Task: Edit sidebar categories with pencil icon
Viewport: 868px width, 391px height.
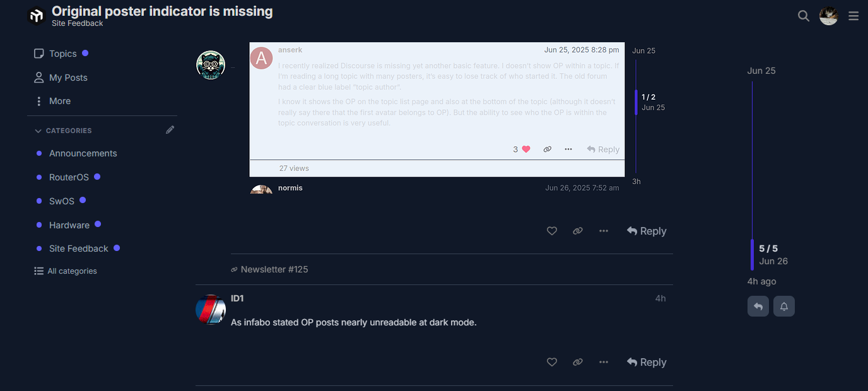Action: tap(170, 130)
